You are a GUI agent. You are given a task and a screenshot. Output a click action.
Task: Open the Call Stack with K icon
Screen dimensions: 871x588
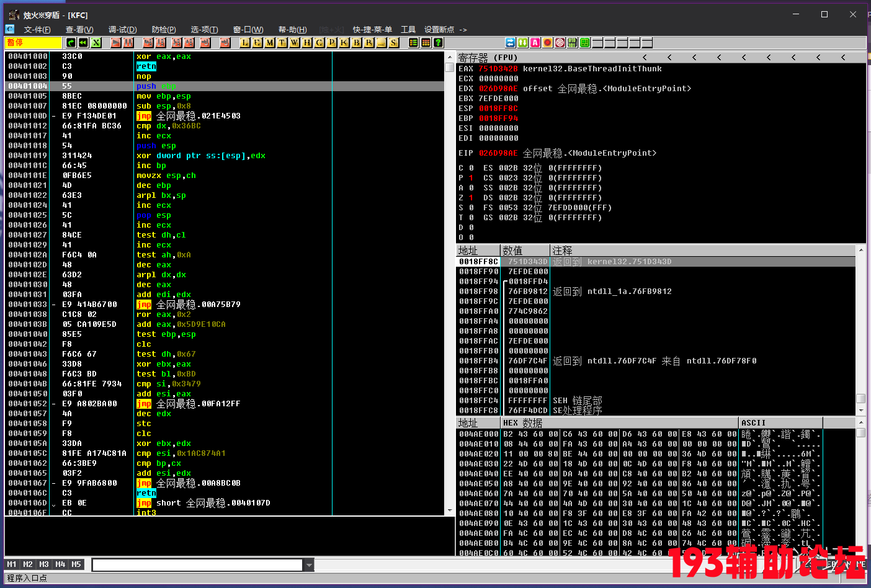[x=344, y=43]
